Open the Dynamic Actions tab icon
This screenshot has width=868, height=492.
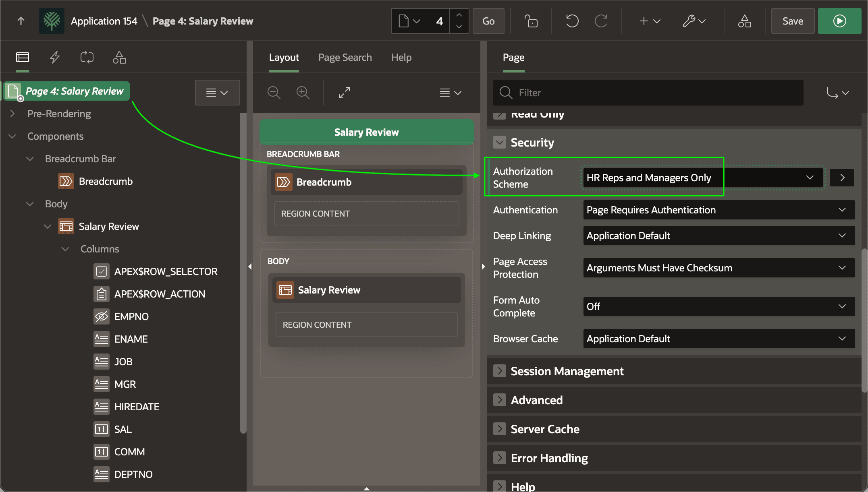(55, 58)
